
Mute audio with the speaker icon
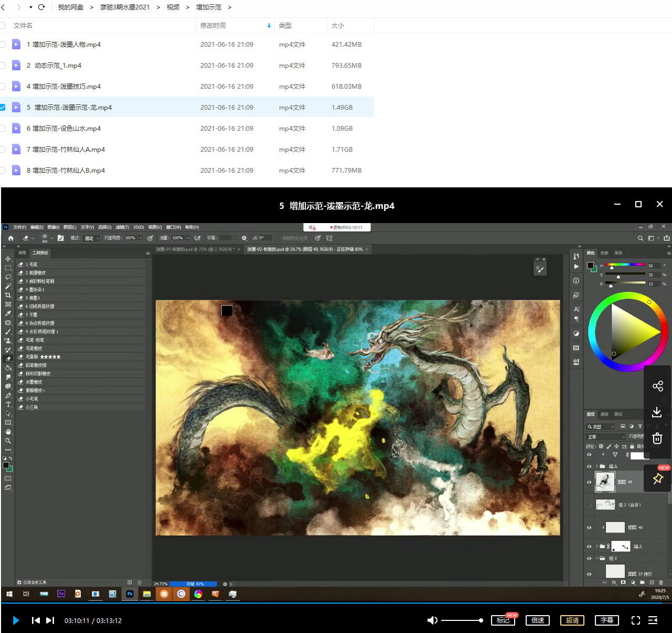(432, 620)
